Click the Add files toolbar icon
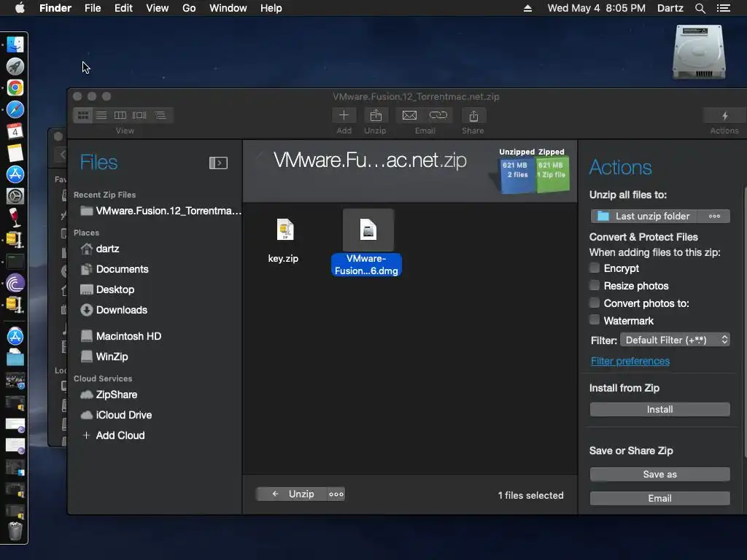747x560 pixels. (344, 115)
